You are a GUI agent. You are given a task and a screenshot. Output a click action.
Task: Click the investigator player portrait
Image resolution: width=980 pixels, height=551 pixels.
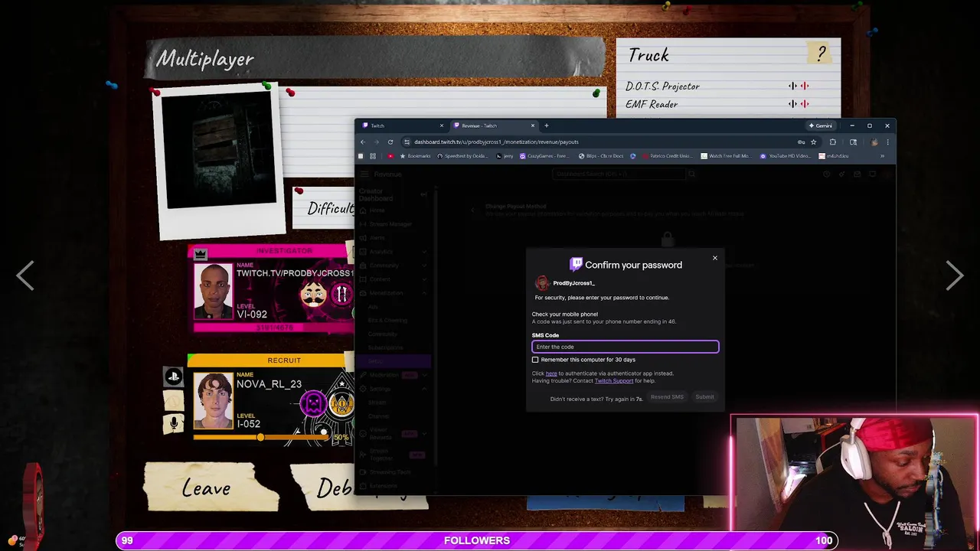(x=213, y=291)
